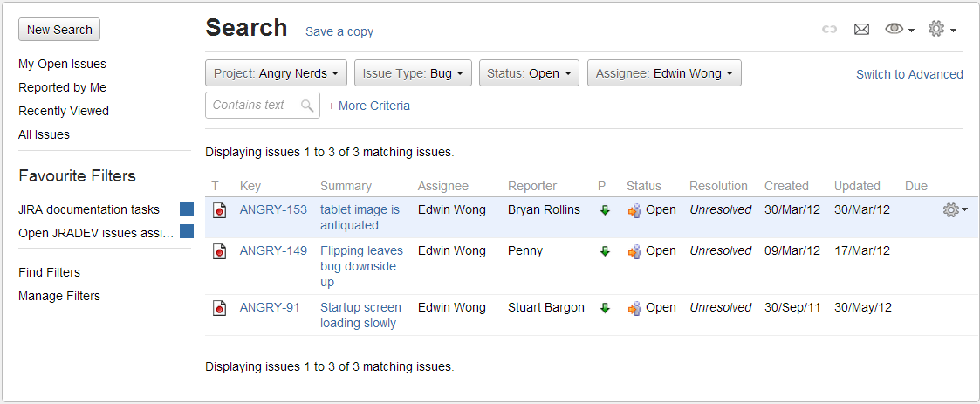Select My Open Issues in sidebar
Screen dimensions: 980x404
pyautogui.click(x=62, y=64)
